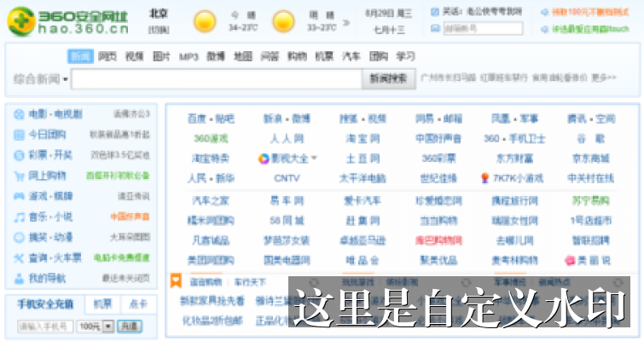The height and width of the screenshot is (341, 644).
Task: Switch to the 网页 search tab
Action: [107, 56]
